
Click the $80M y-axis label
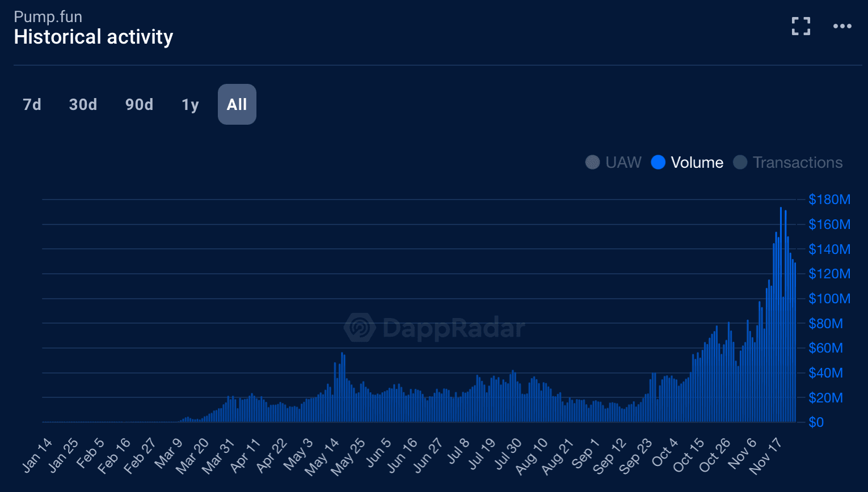click(826, 324)
